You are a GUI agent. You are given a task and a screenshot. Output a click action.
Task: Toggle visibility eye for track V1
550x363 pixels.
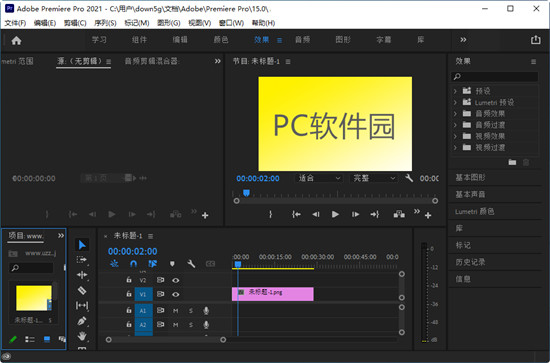pos(176,295)
